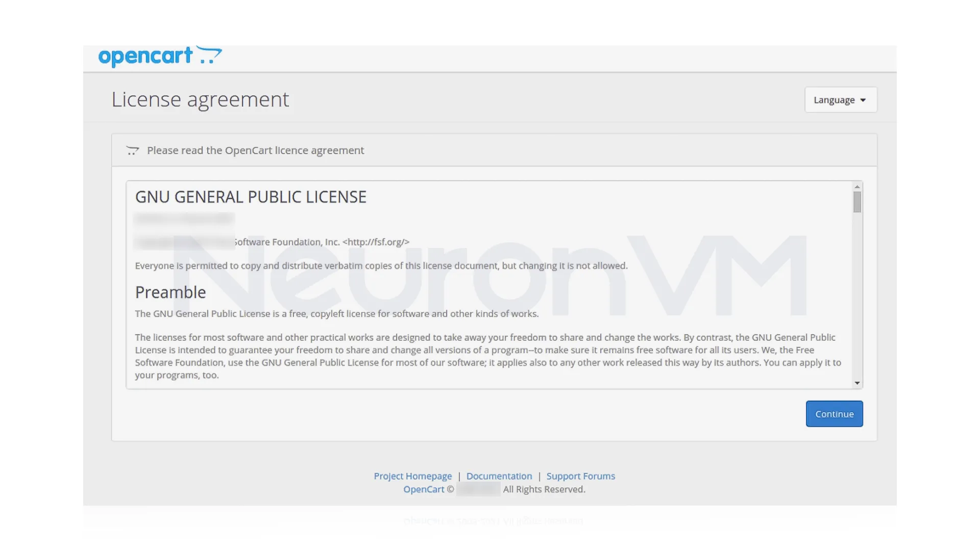The height and width of the screenshot is (551, 980).
Task: Click the 'All Rights Reserved.' footer text
Action: coord(544,489)
